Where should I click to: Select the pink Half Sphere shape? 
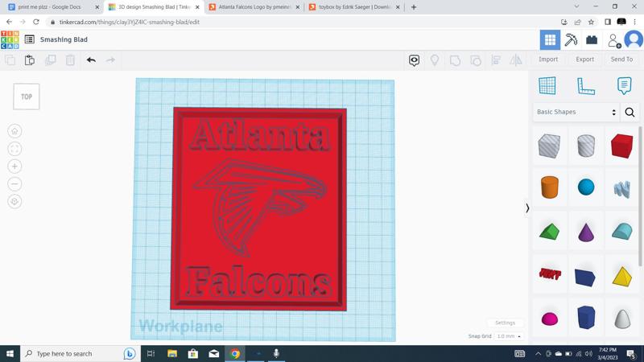[x=550, y=319]
